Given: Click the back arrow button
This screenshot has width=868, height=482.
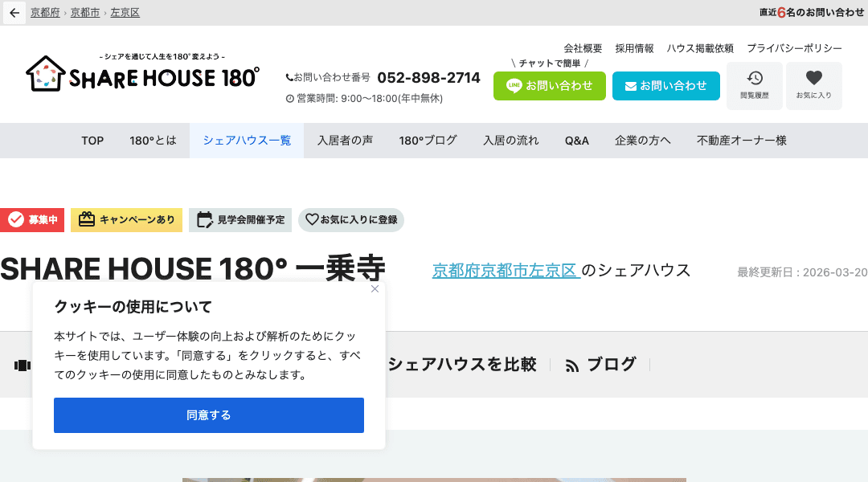Looking at the screenshot, I should tap(14, 13).
